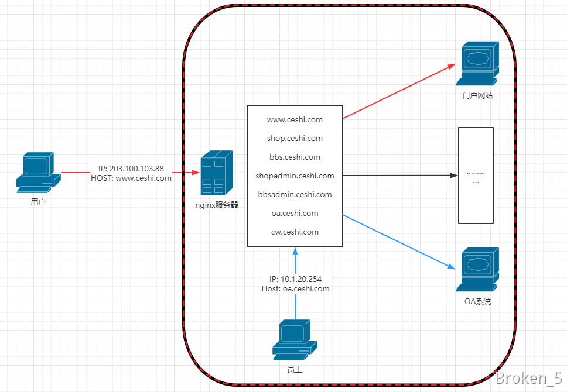Viewport: 567px width, 392px height.
Task: Select the nginx server icon
Action: click(x=217, y=173)
